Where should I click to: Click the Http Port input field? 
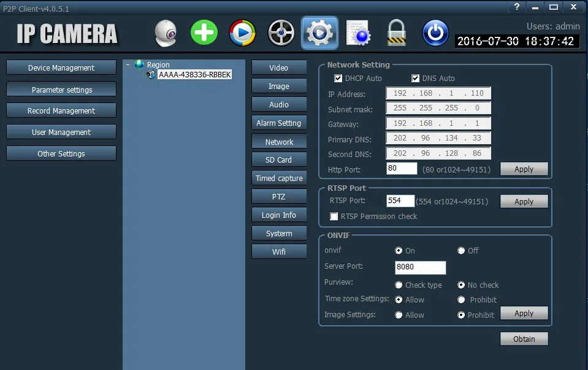(401, 168)
